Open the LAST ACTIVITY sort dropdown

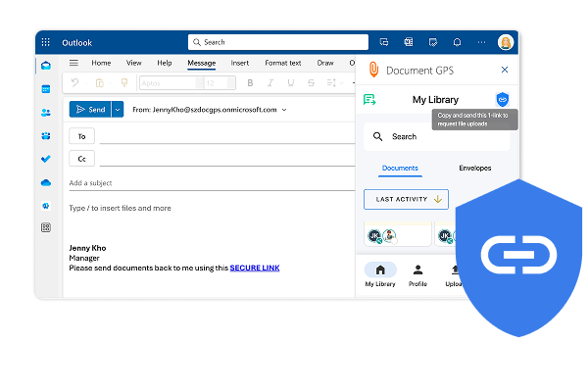[406, 199]
